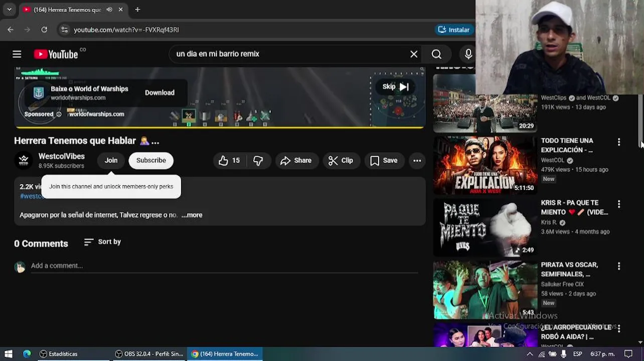Click the Herrera Tenemos que Hablar video title
Image resolution: width=644 pixels, height=361 pixels.
click(x=86, y=141)
